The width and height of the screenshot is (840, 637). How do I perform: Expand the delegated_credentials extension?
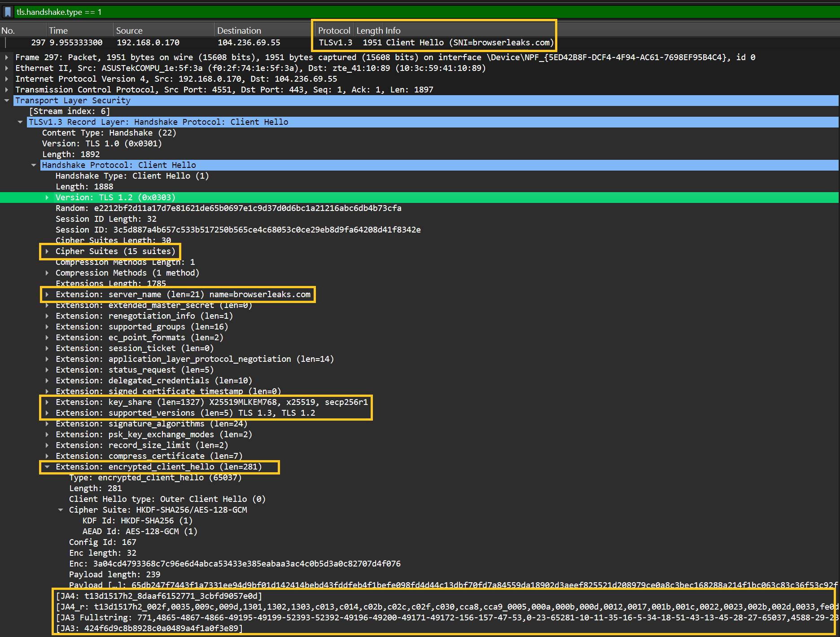click(47, 381)
